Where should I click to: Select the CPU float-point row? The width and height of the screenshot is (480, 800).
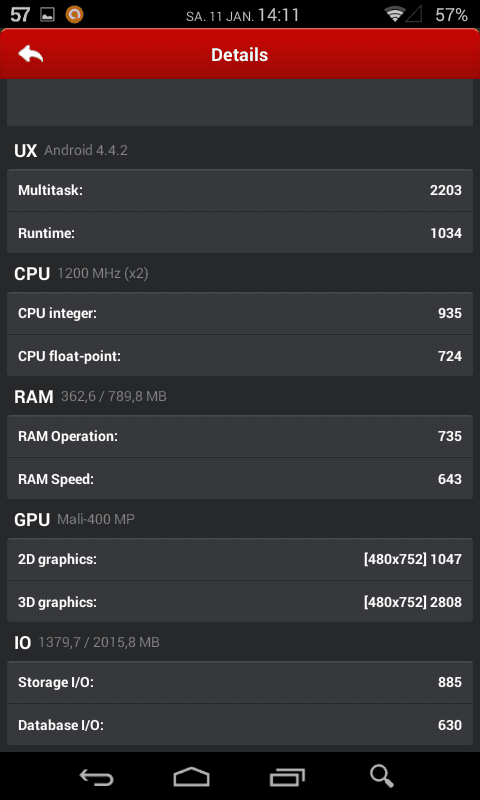240,356
